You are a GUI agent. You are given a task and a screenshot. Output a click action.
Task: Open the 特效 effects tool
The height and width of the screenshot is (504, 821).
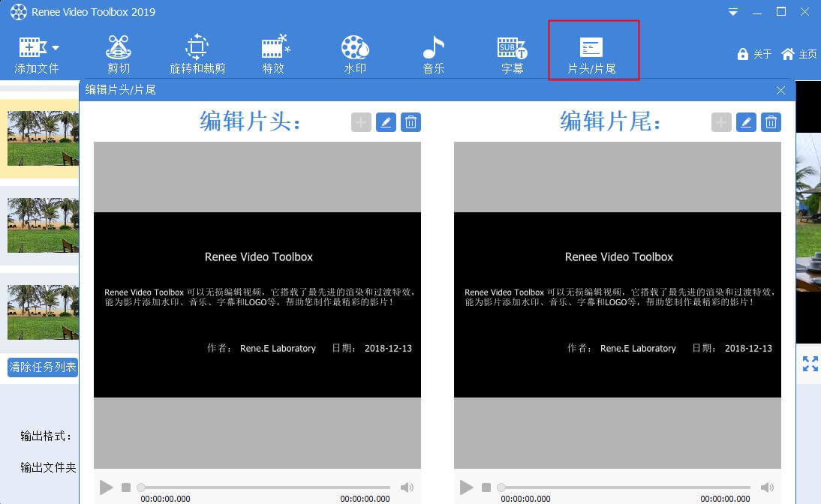pyautogui.click(x=274, y=55)
